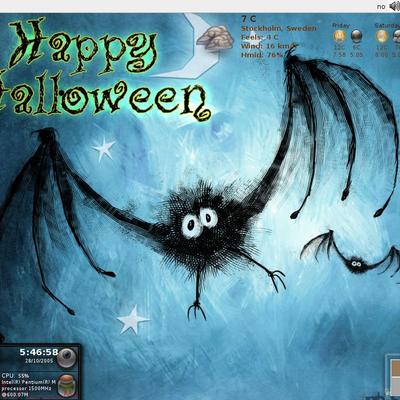Click the 'Saturday' forecast heading

[x=387, y=25]
